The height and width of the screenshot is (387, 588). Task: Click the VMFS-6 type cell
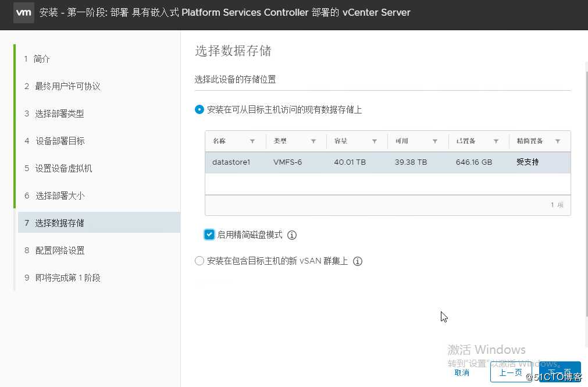click(x=288, y=162)
